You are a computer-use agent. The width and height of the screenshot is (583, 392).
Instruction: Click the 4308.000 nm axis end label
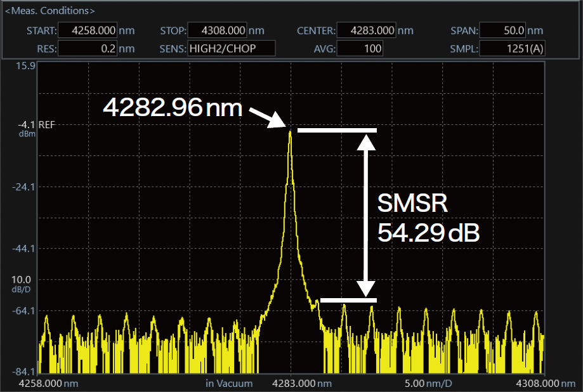[546, 384]
